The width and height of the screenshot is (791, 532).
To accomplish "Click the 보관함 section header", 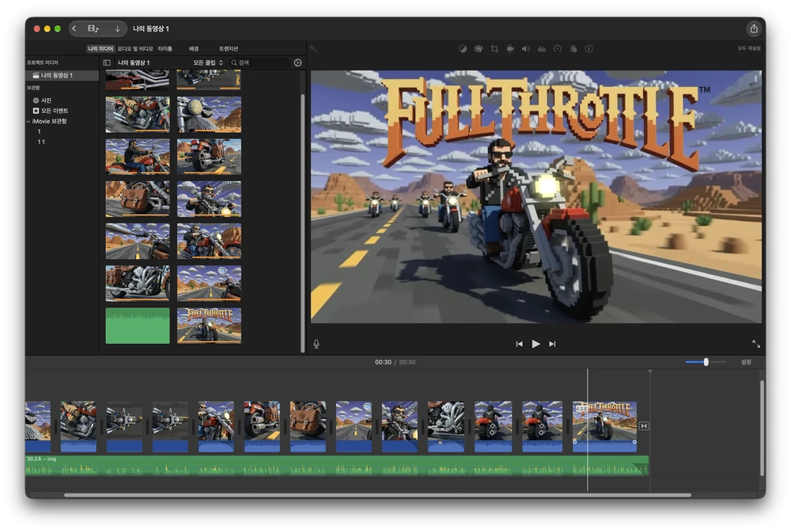I will pyautogui.click(x=33, y=88).
